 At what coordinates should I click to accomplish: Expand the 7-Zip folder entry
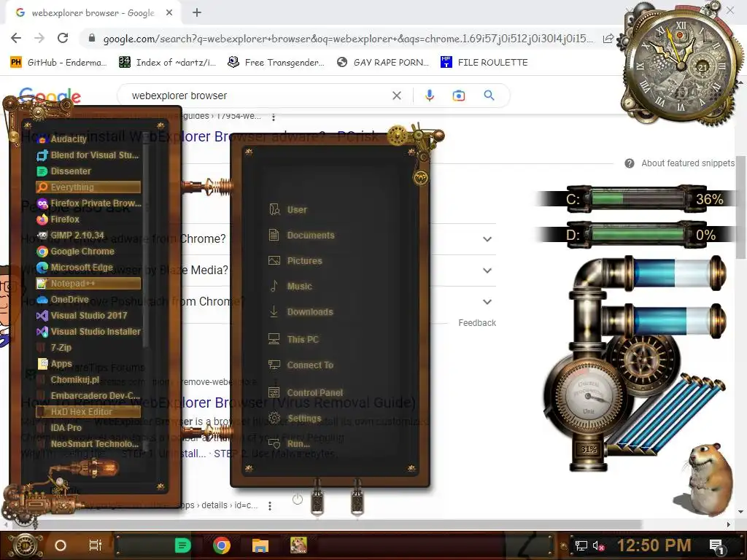(x=88, y=348)
